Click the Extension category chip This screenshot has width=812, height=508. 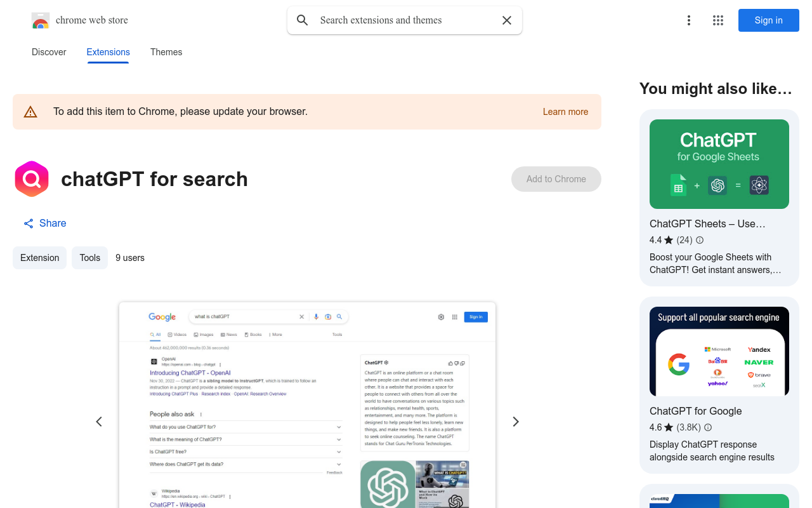point(39,258)
